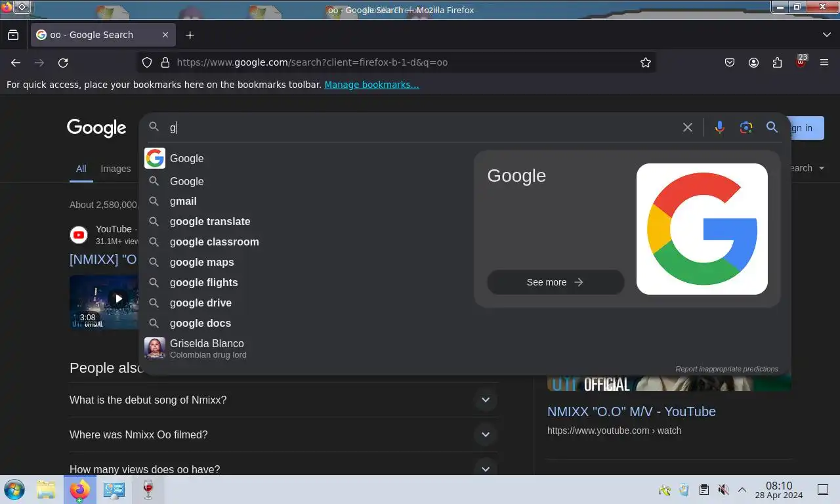
Task: Select the second plain 'Google' suggestion
Action: [305, 181]
